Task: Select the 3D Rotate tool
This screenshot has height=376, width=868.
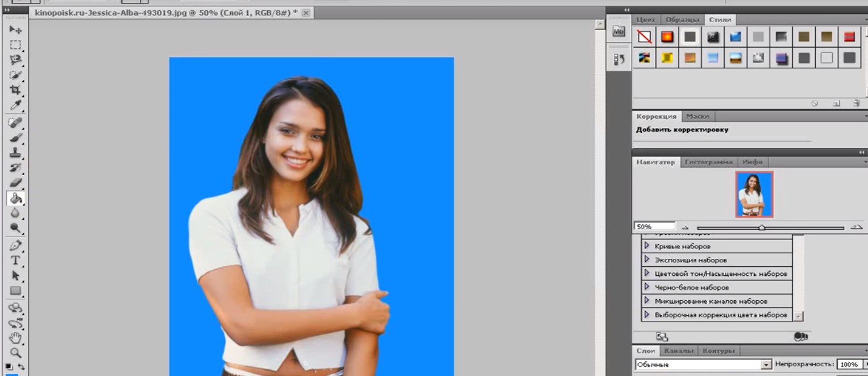Action: pos(15,308)
